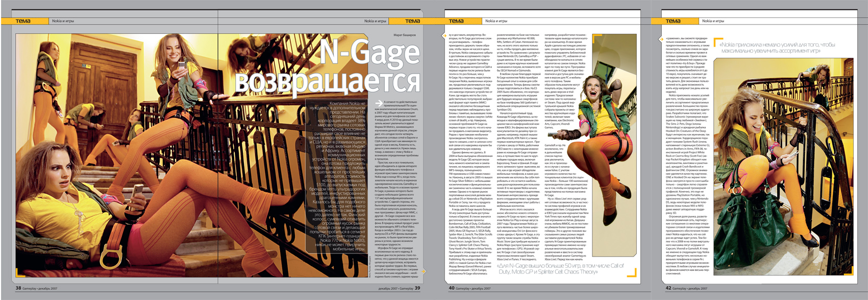Click the pull quote "Nokia приложила немало усилий"

[x=777, y=48]
